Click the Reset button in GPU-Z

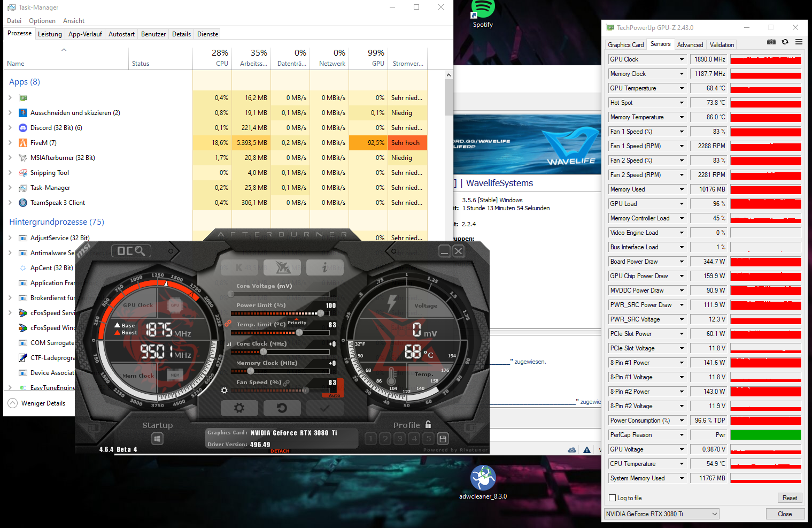[x=790, y=498]
